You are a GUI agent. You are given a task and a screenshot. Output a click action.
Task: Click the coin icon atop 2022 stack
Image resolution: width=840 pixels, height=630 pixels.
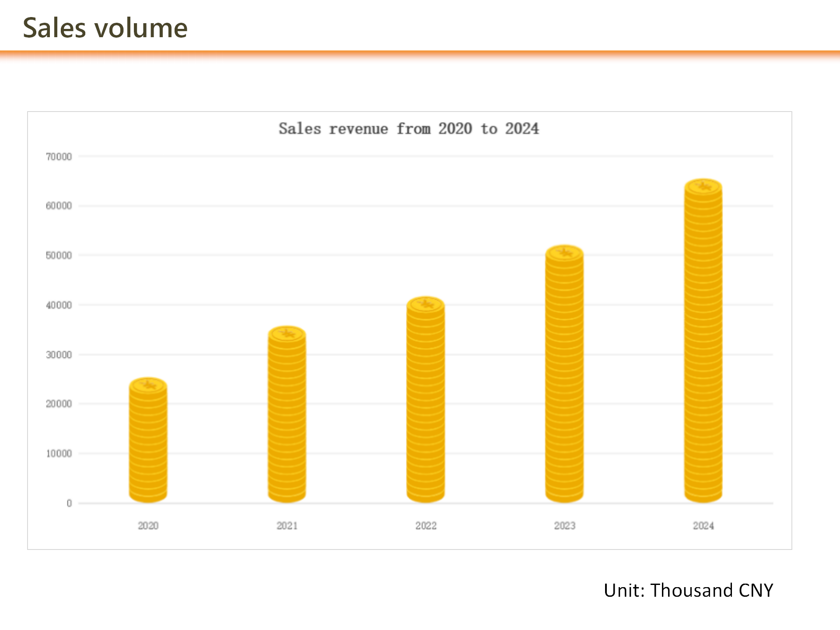[426, 304]
